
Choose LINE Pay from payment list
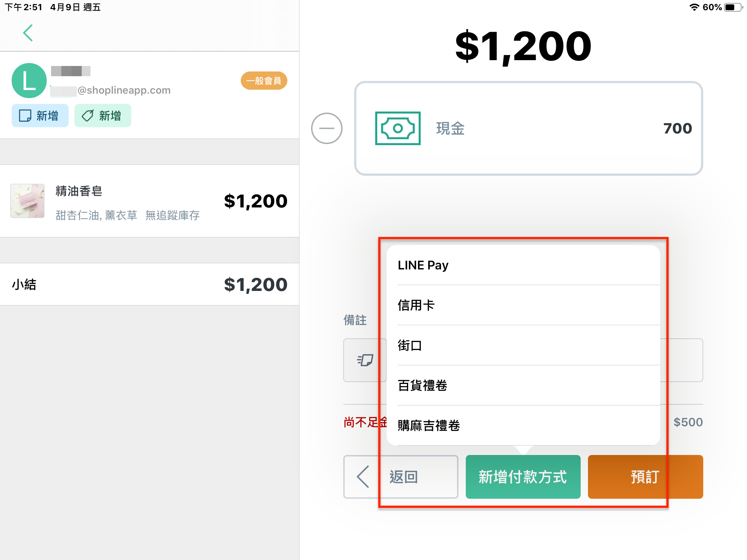tap(523, 265)
